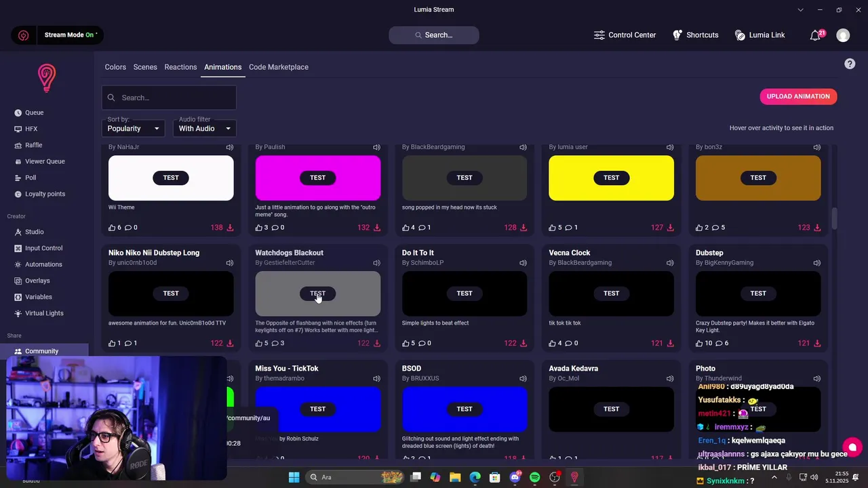Click the top Search bar
This screenshot has height=488, width=868.
[x=434, y=35]
